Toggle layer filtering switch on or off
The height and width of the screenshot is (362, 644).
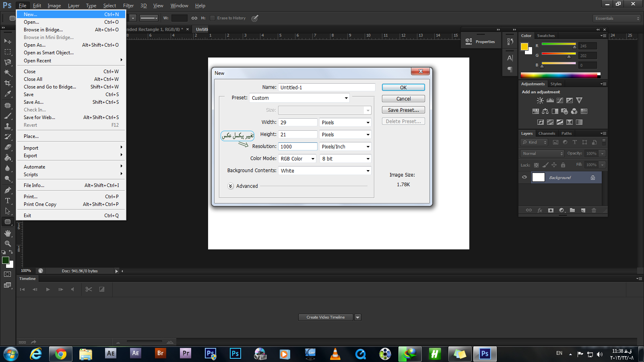(x=604, y=142)
